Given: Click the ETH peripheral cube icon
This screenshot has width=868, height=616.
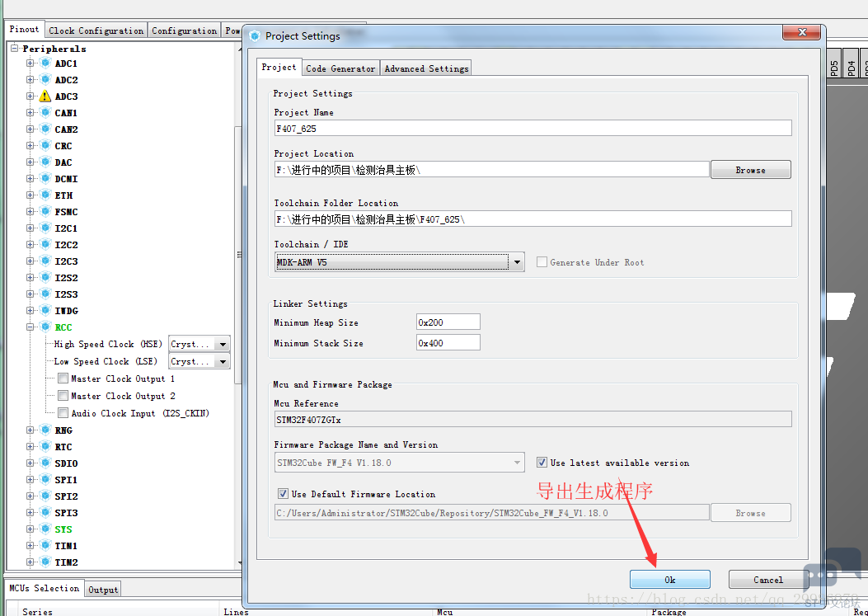Looking at the screenshot, I should [x=45, y=195].
